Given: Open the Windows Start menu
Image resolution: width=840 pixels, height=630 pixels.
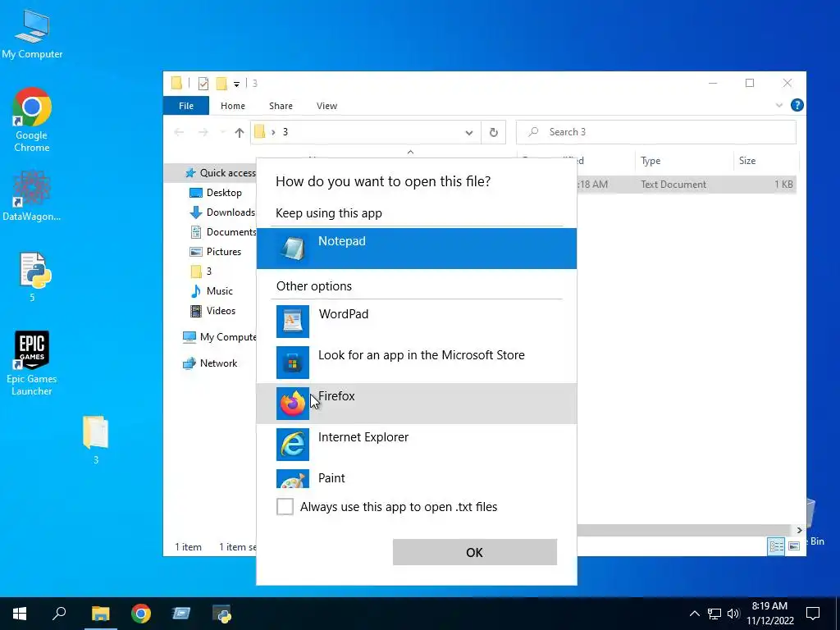Looking at the screenshot, I should [20, 614].
